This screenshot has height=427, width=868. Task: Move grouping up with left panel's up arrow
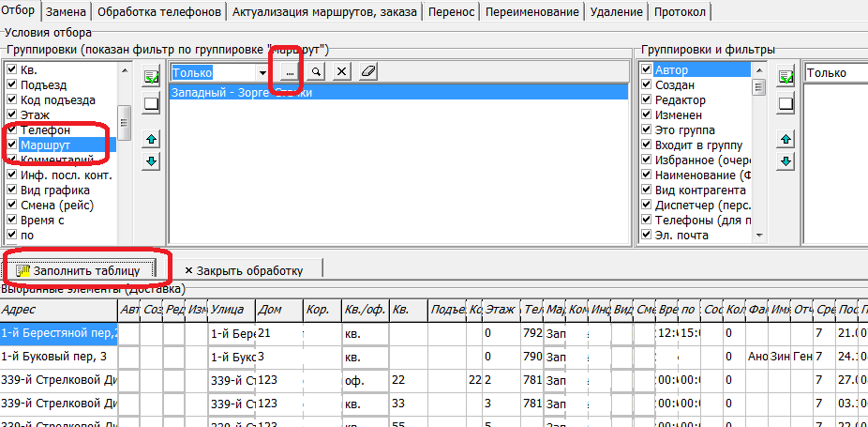pyautogui.click(x=152, y=140)
